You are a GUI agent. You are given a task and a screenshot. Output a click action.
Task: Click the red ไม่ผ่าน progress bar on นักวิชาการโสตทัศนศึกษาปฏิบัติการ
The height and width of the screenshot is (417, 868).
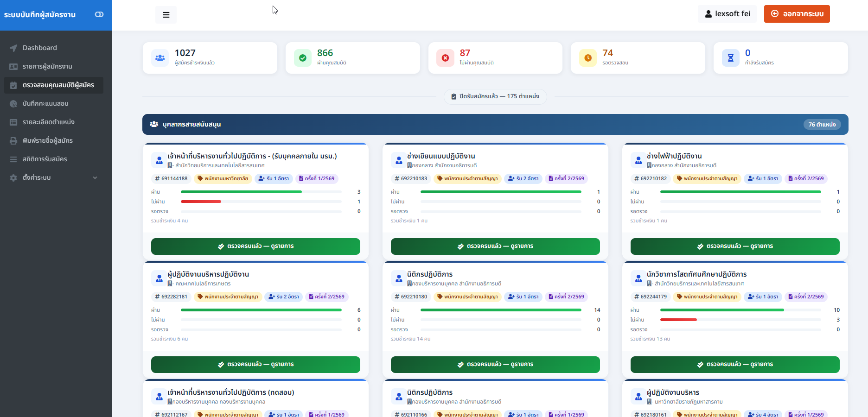(678, 320)
